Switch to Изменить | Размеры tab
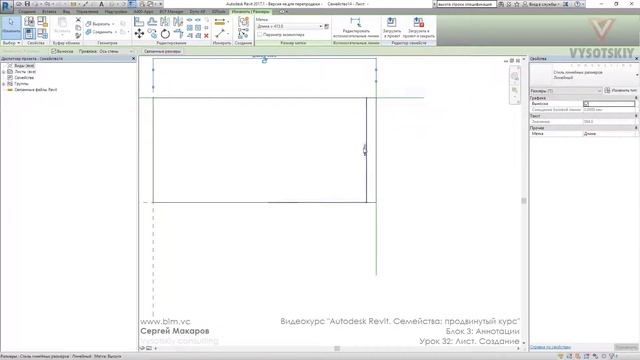Viewport: 640px width, 360px height. click(251, 11)
